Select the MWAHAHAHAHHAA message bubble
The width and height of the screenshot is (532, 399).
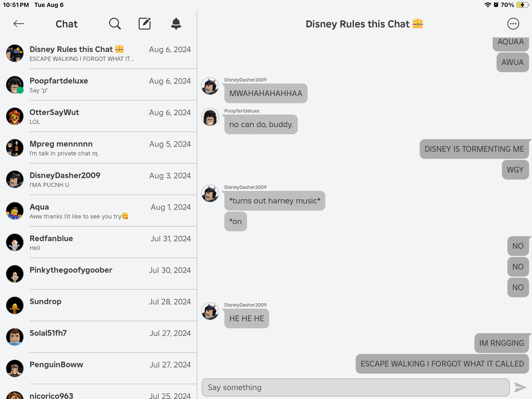[266, 93]
